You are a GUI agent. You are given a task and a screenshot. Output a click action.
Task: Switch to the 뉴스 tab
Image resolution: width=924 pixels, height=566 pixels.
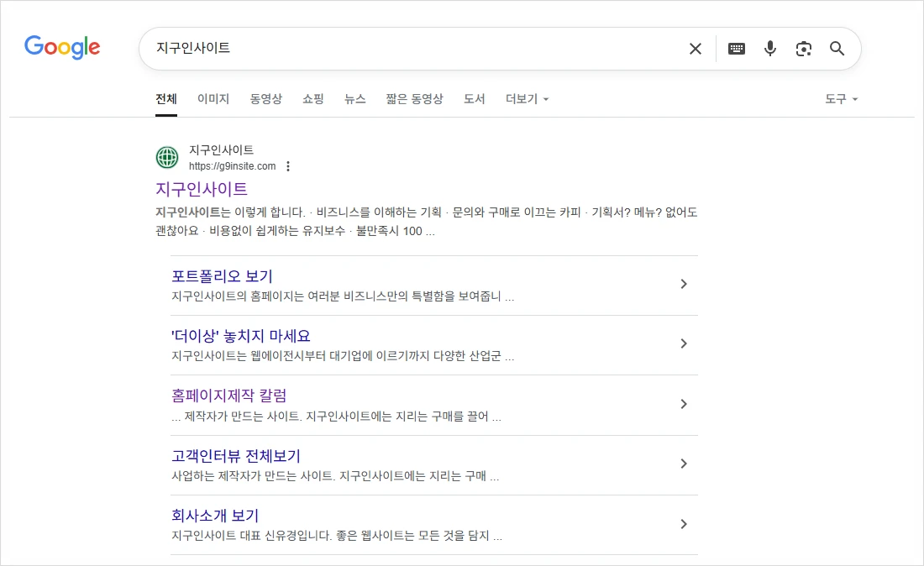coord(354,99)
